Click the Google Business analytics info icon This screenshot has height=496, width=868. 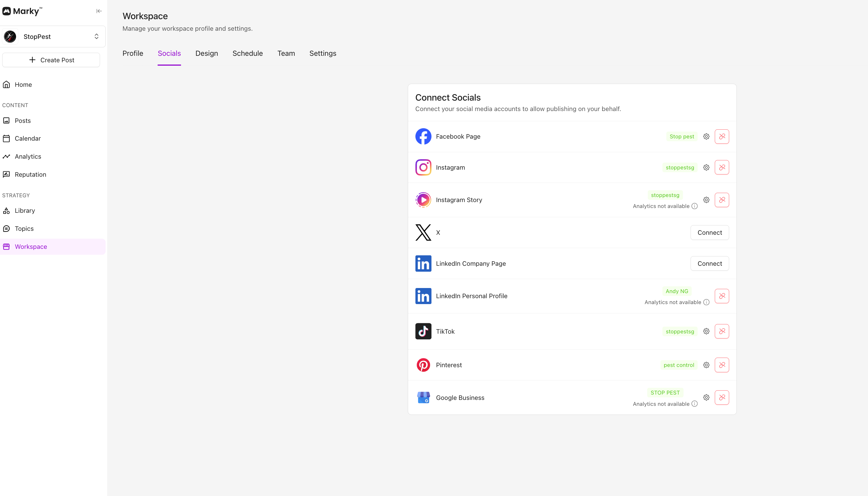coord(695,404)
